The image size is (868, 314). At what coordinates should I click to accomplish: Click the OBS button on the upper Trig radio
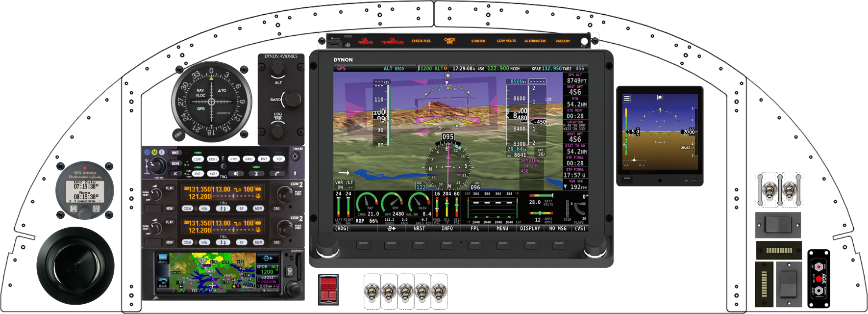pos(277,209)
